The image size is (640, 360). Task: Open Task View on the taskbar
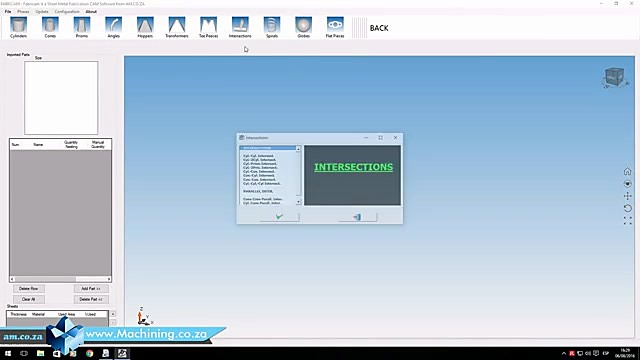pyautogui.click(x=24, y=353)
